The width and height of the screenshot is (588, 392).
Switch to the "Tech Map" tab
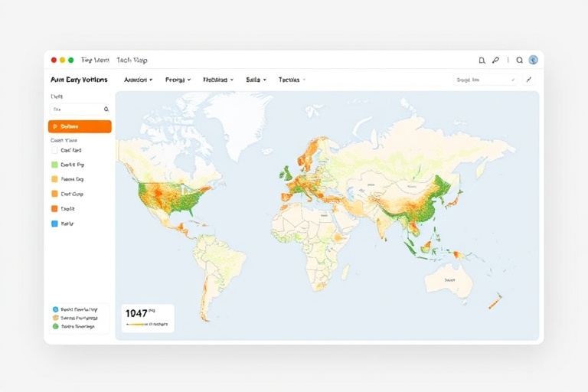(132, 60)
